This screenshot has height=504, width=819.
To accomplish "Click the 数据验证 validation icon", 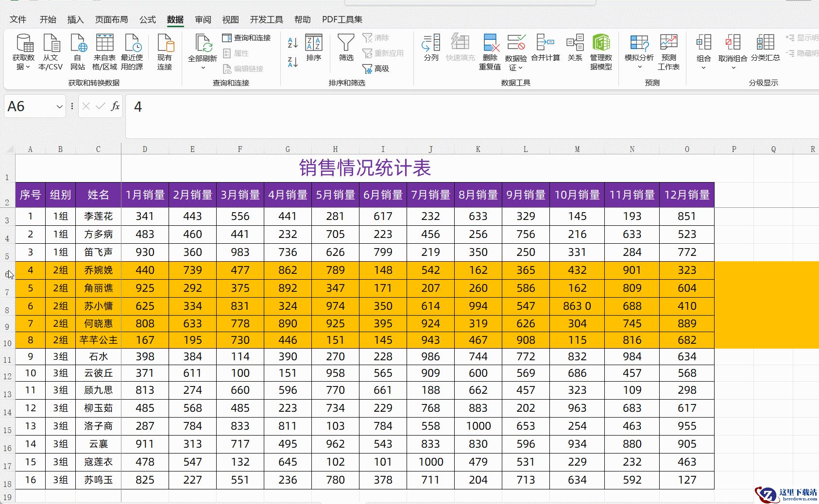I will click(516, 43).
